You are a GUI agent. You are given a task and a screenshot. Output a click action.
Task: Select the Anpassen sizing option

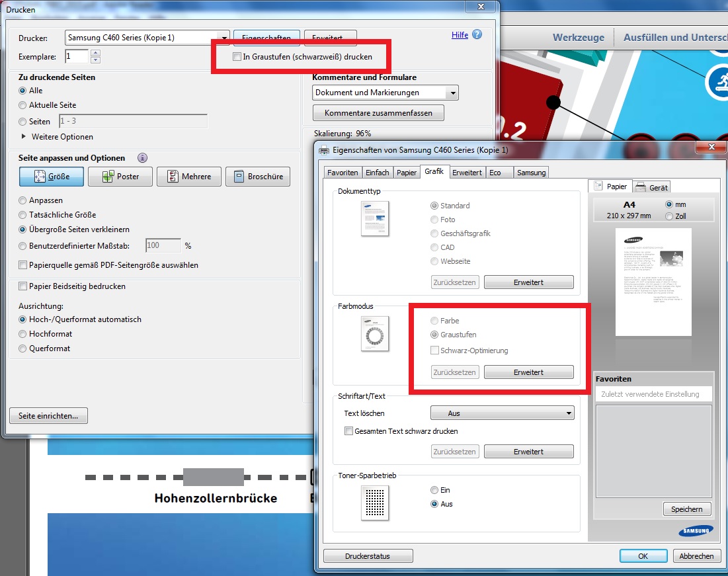[22, 200]
